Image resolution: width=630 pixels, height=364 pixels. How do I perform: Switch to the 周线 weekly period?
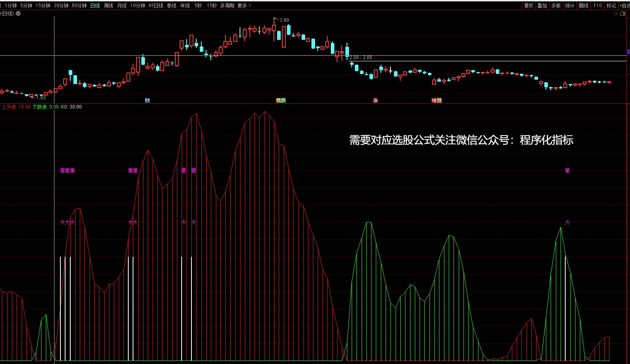click(109, 6)
